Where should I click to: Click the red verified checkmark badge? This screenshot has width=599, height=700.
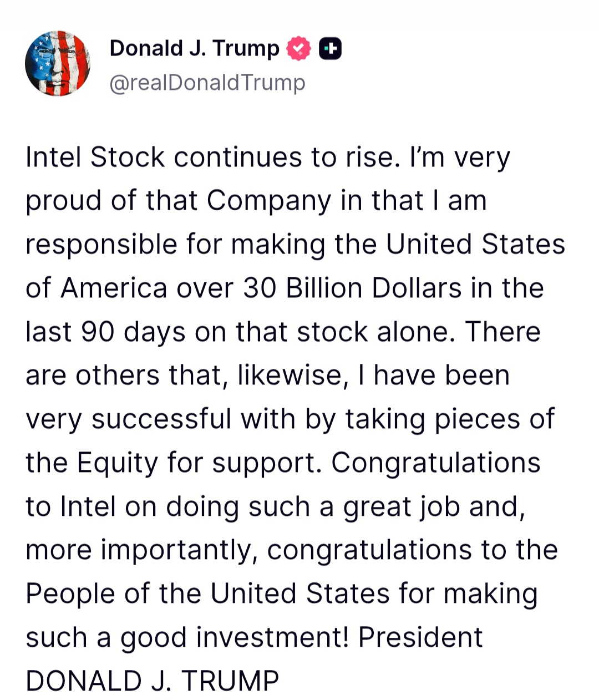(298, 49)
